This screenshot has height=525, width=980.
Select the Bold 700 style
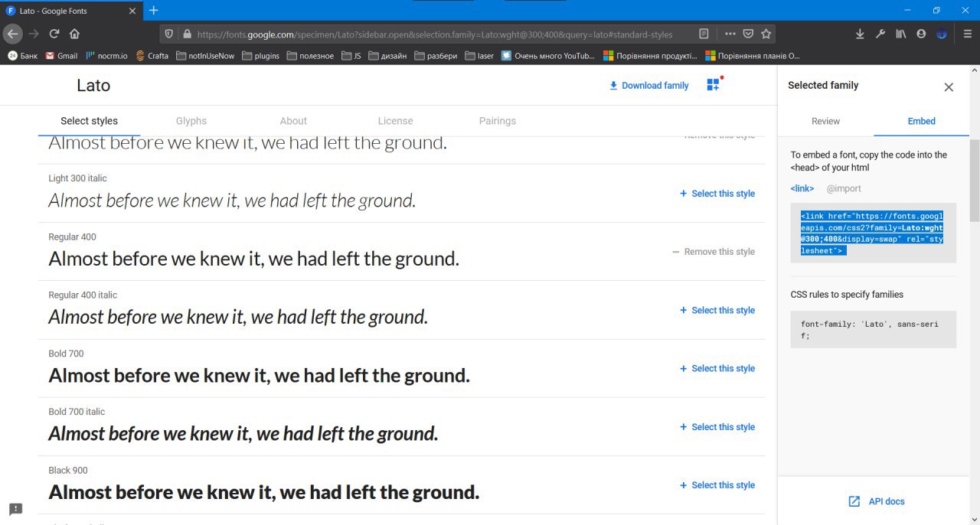(717, 368)
